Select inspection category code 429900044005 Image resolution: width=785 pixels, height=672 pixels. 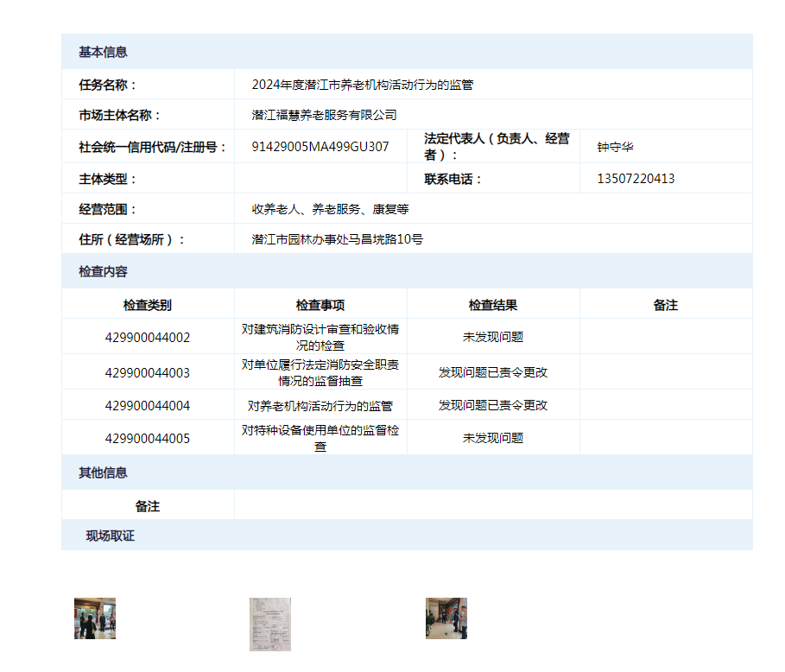pyautogui.click(x=148, y=439)
